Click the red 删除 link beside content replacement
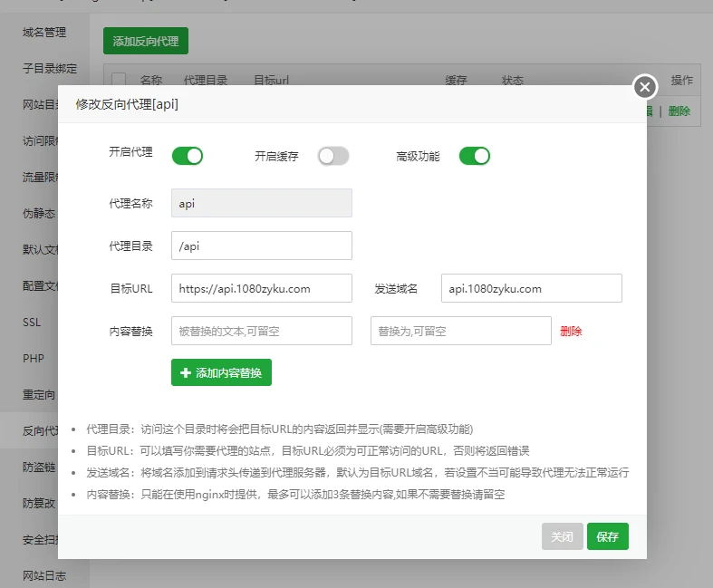Screen dimensions: 713x588 pos(571,332)
